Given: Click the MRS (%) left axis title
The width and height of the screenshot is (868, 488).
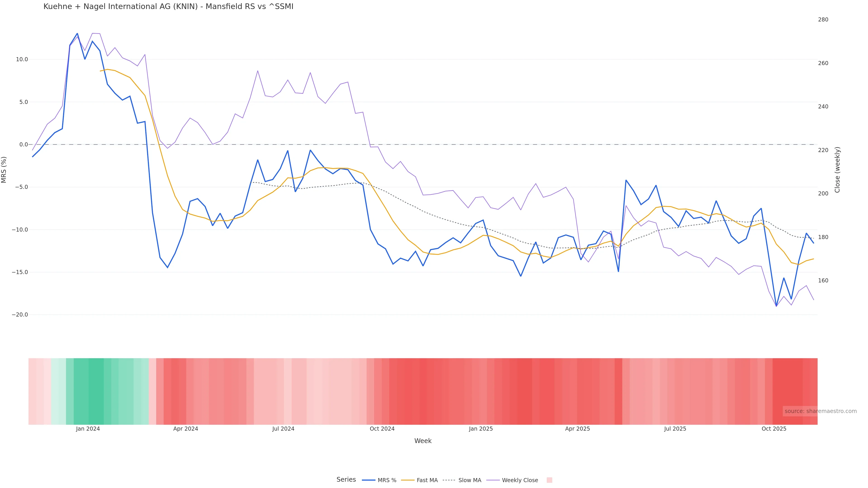Looking at the screenshot, I should (4, 170).
